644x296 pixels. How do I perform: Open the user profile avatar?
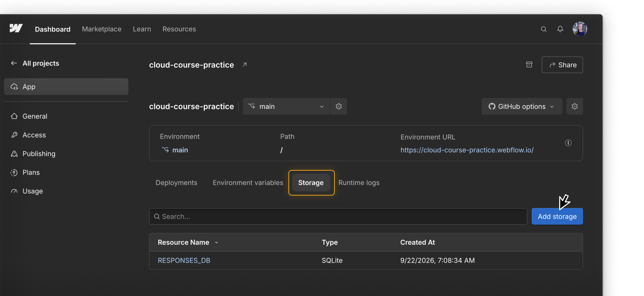[x=580, y=29]
